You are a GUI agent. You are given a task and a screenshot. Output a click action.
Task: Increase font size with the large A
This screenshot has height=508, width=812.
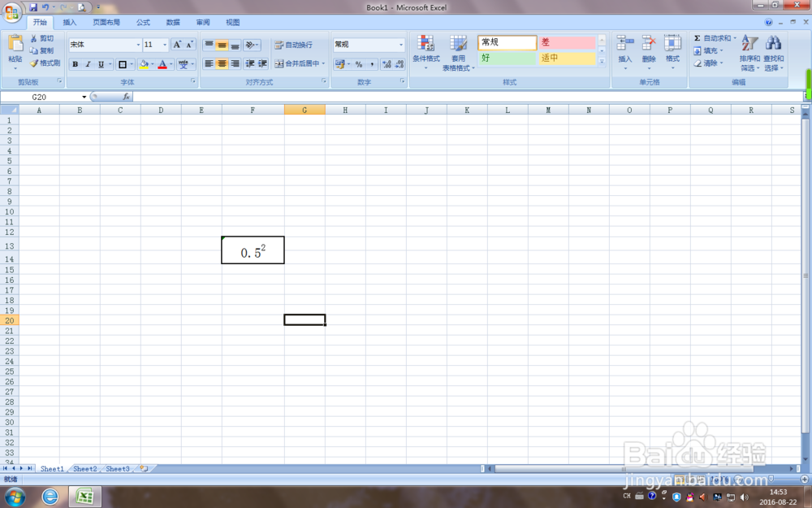click(x=177, y=45)
